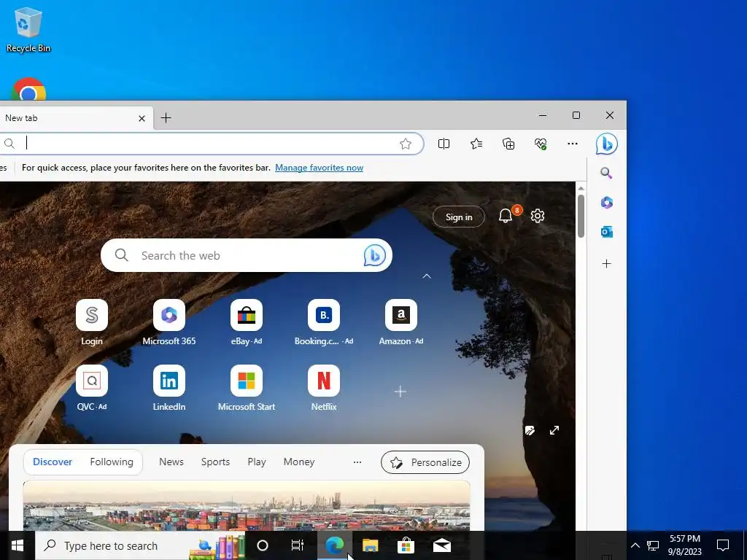Image resolution: width=747 pixels, height=560 pixels.
Task: Show hidden icons in system tray
Action: [x=635, y=545]
